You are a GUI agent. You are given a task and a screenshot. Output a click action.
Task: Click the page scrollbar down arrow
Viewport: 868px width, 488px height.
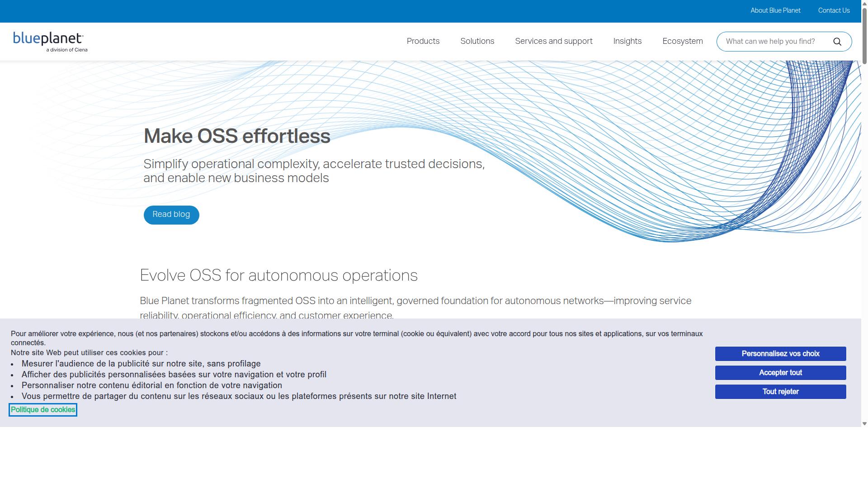[x=864, y=424]
